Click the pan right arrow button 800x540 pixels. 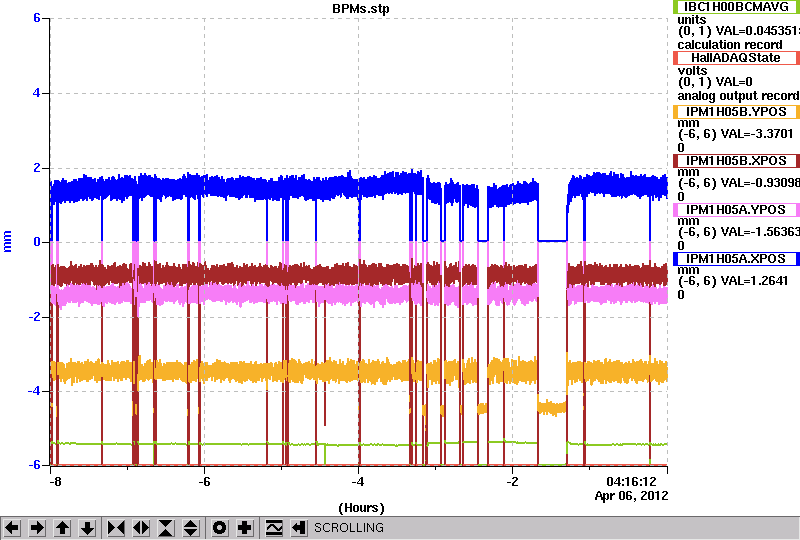tap(37, 528)
